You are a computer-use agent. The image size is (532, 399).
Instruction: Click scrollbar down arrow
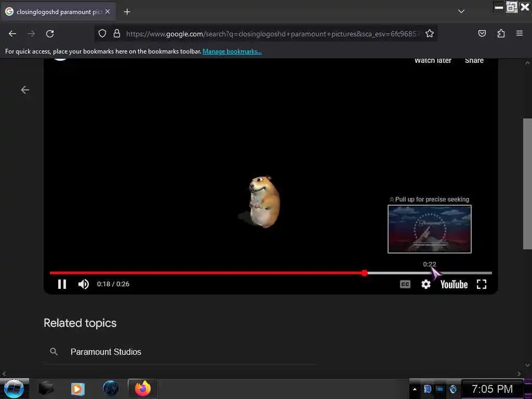point(527,365)
